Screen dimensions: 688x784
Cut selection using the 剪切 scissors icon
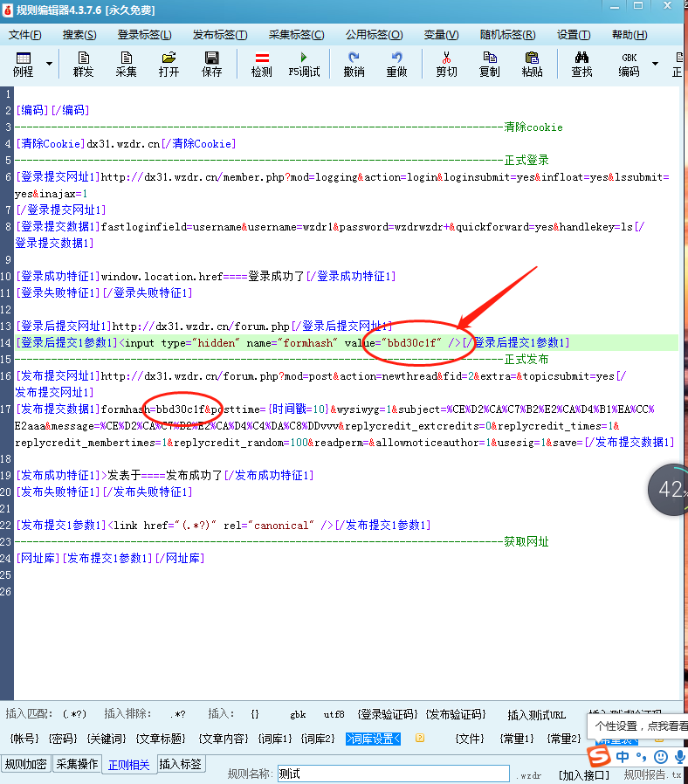point(446,64)
